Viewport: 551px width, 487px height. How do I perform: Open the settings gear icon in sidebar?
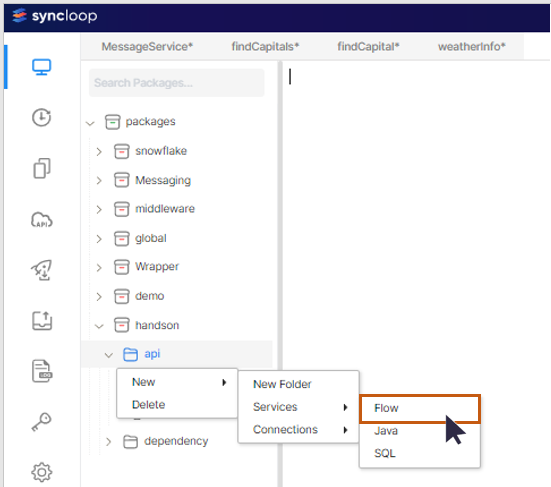[41, 472]
